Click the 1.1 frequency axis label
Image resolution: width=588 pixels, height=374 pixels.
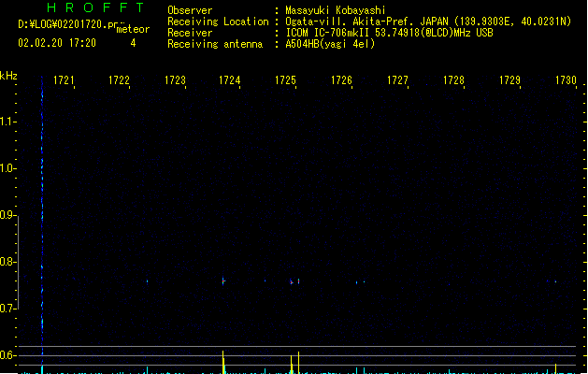pyautogui.click(x=7, y=122)
